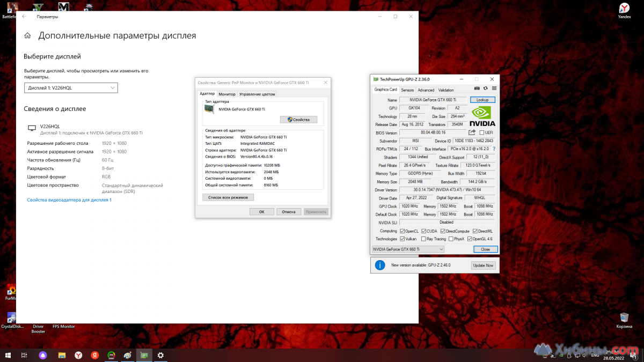
Task: Click Список всех режимов button
Action: tap(228, 197)
